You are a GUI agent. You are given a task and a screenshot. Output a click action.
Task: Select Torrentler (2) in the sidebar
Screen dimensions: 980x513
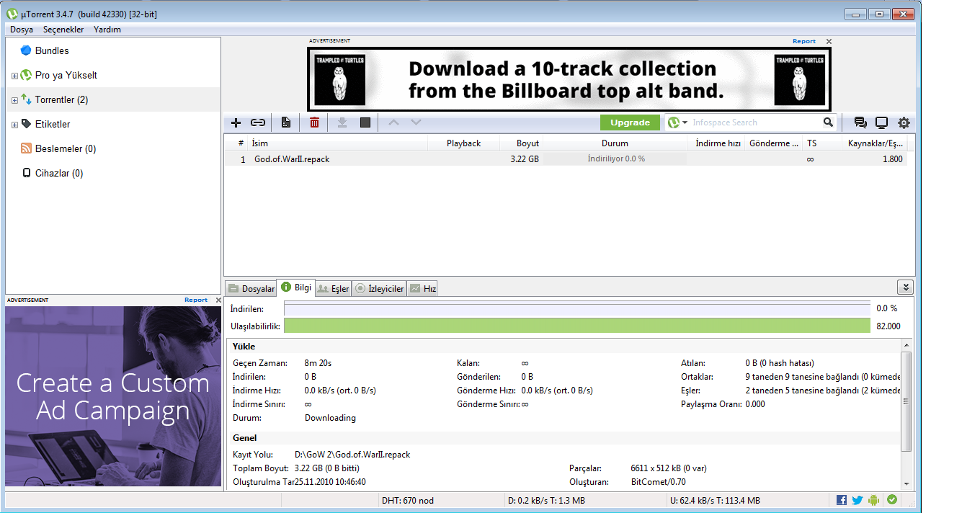pyautogui.click(x=61, y=99)
